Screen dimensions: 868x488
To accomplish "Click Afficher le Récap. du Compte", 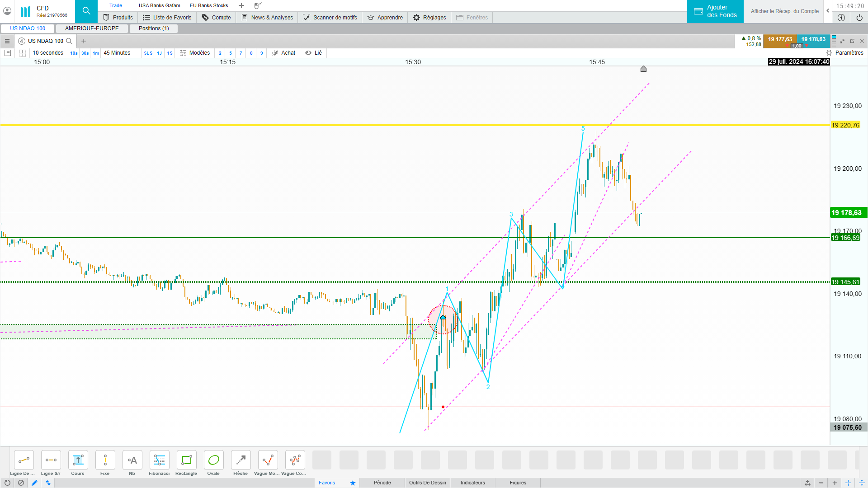I will pos(784,11).
